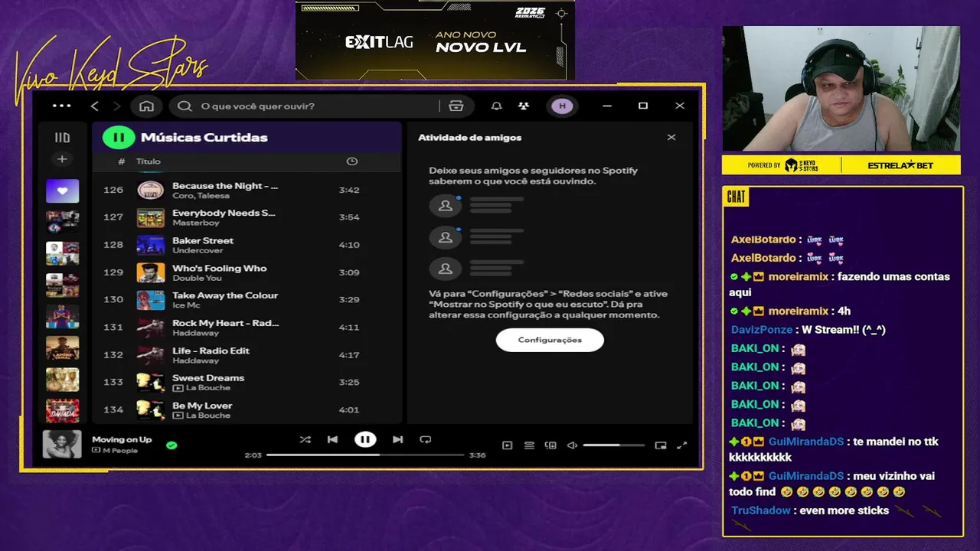Toggle the green liked checkmark for Moving on Up
Viewport: 980px width, 551px height.
171,445
